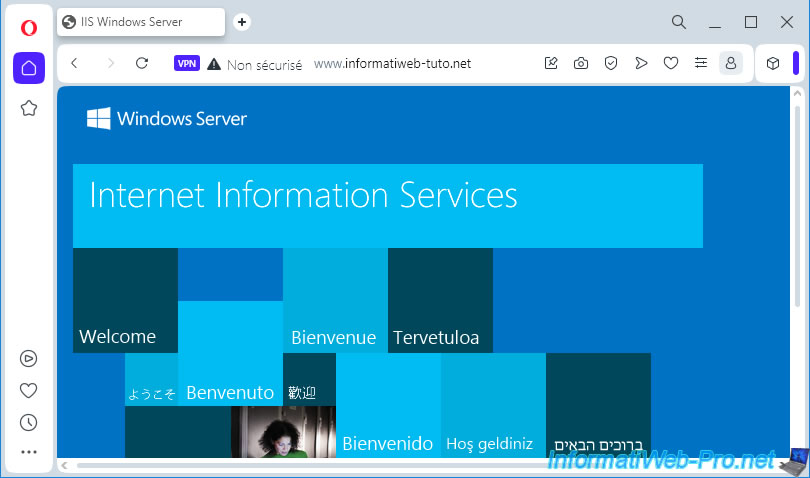Image resolution: width=810 pixels, height=478 pixels.
Task: Open bookmarks star icon in sidebar
Action: 29,108
